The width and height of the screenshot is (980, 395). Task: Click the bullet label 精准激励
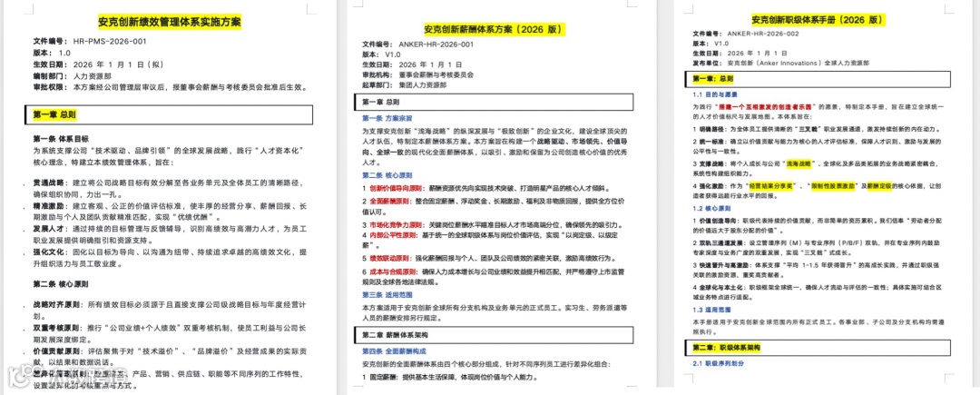coord(51,205)
